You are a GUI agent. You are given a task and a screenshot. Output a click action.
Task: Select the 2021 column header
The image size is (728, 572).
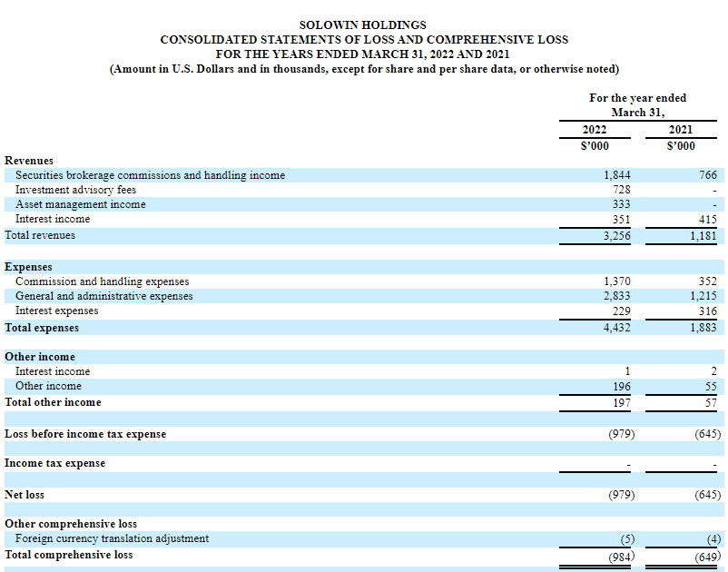tap(681, 130)
